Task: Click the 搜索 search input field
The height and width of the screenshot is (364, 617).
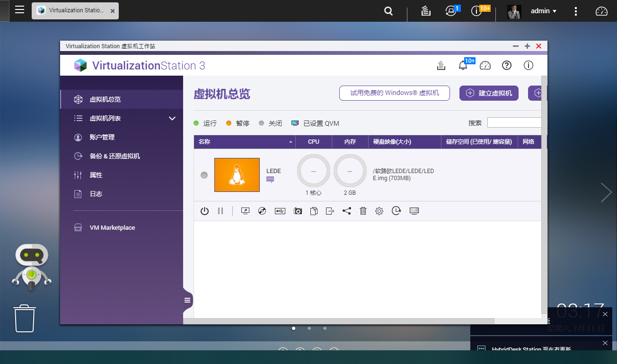Action: pyautogui.click(x=514, y=123)
